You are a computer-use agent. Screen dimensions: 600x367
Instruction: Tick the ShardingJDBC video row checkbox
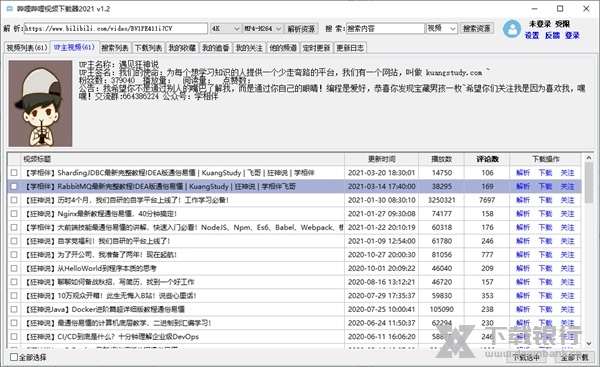pos(14,173)
